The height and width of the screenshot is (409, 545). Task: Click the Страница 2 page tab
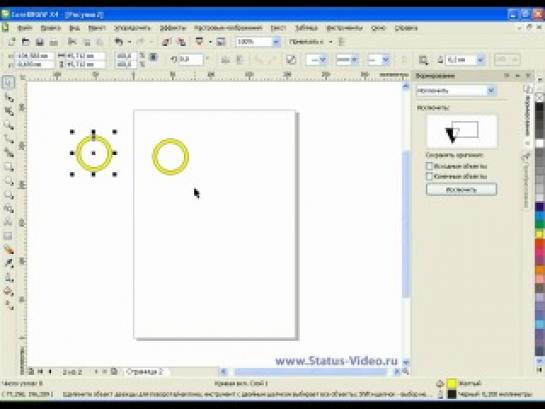[x=145, y=371]
